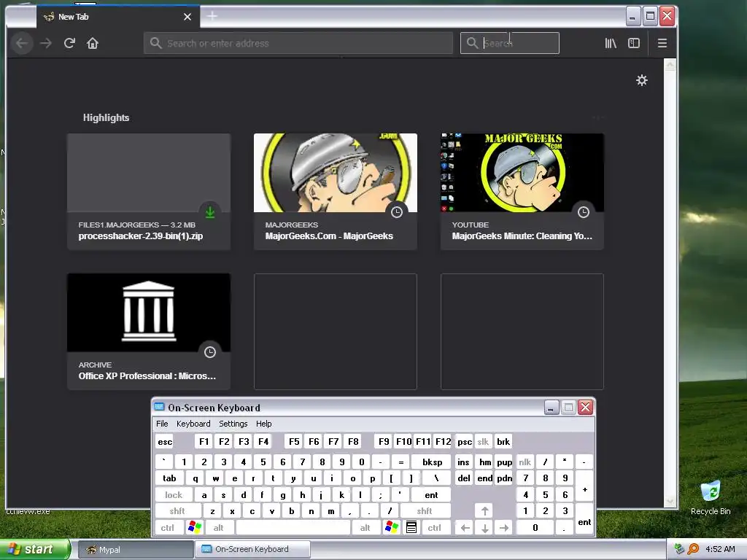Click the clock icon on Archive card
747x560 pixels.
209,352
